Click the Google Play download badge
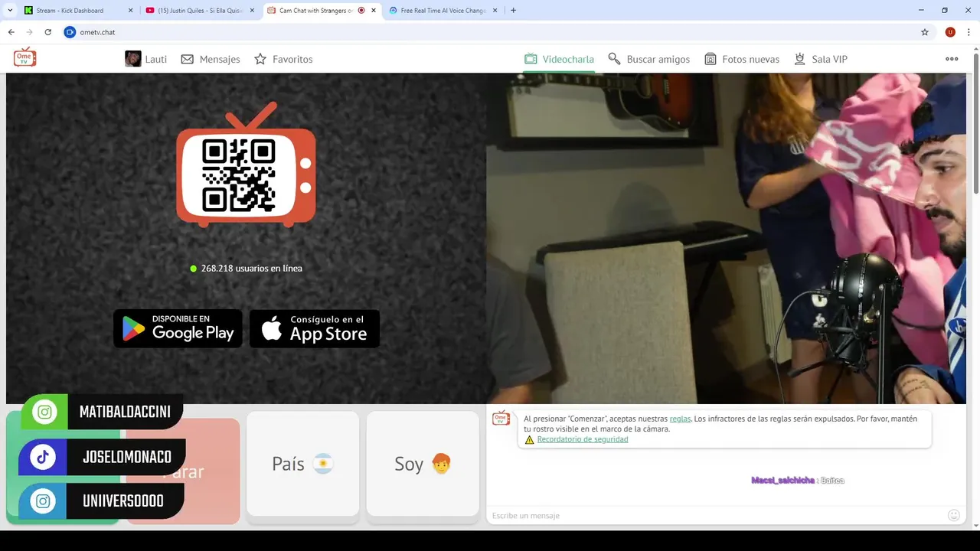Image resolution: width=980 pixels, height=551 pixels. tap(178, 328)
